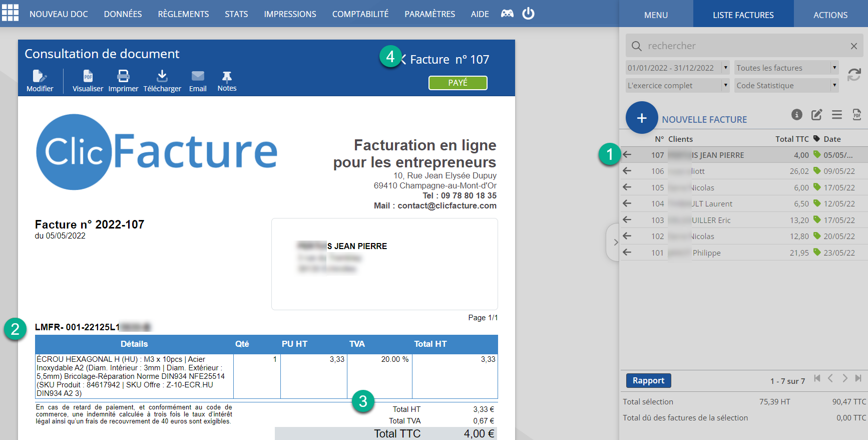Viewport: 868px width, 440px height.
Task: Click the Email envelope icon
Action: (x=198, y=76)
